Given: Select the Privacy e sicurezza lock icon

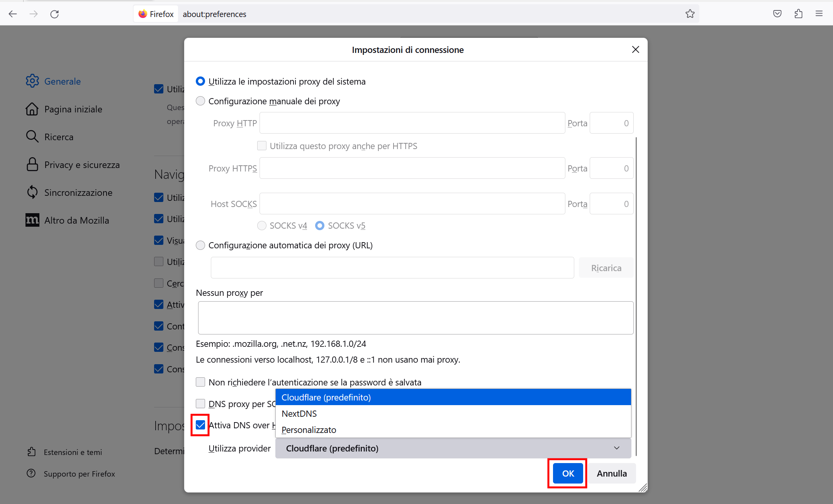Looking at the screenshot, I should [x=32, y=165].
